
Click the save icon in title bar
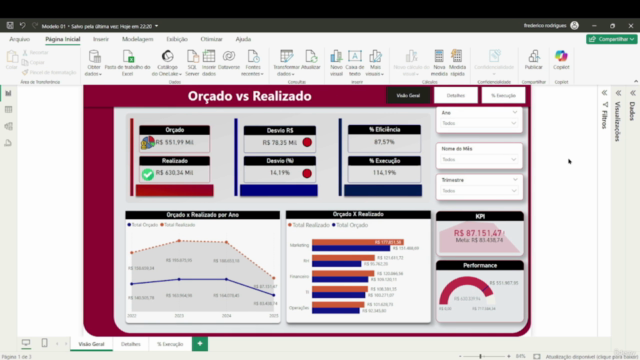click(10, 26)
